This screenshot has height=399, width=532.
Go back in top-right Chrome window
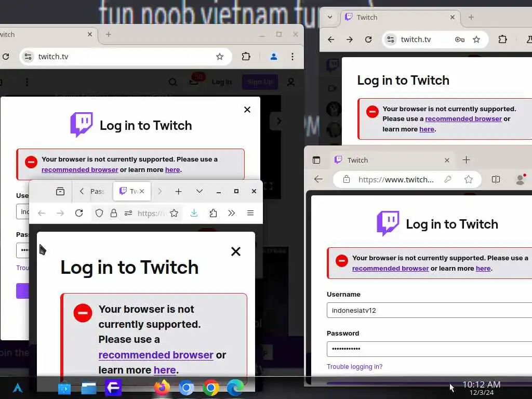[x=331, y=39]
